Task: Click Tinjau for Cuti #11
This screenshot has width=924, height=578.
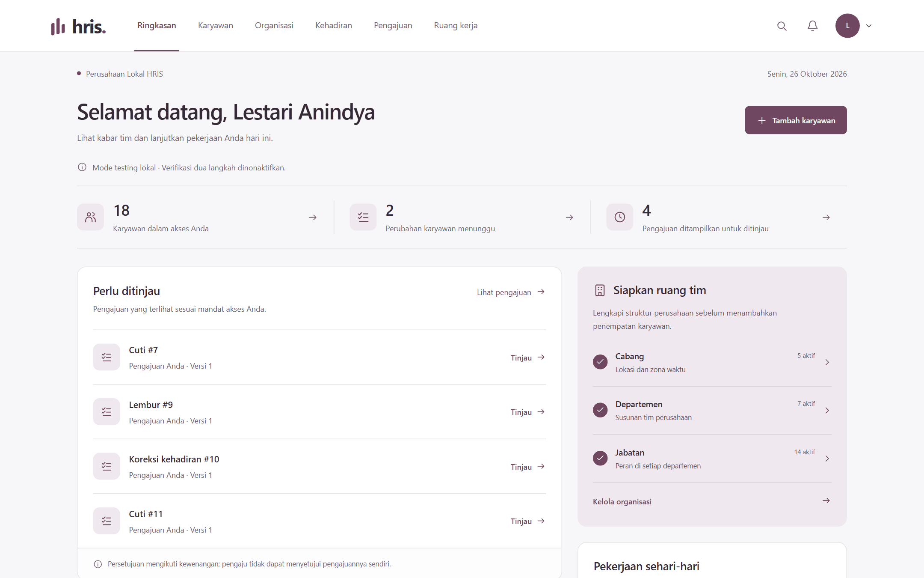Action: pyautogui.click(x=528, y=521)
